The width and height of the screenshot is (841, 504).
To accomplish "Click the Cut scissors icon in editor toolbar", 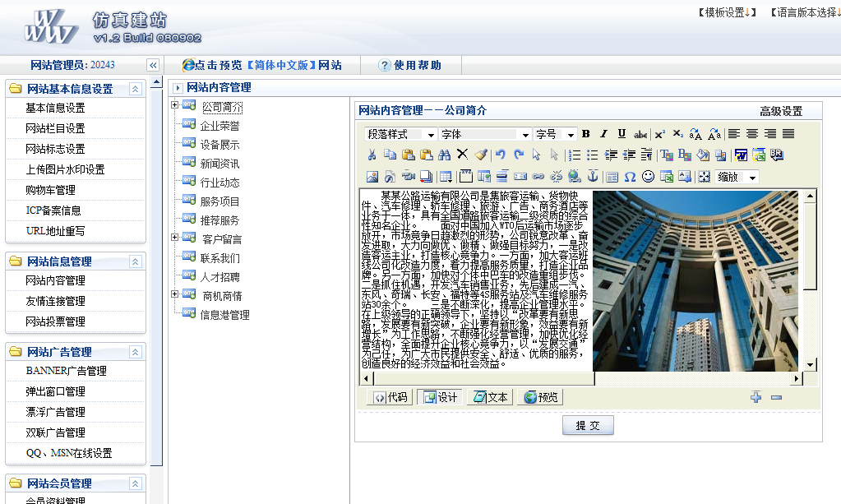I will click(x=372, y=155).
